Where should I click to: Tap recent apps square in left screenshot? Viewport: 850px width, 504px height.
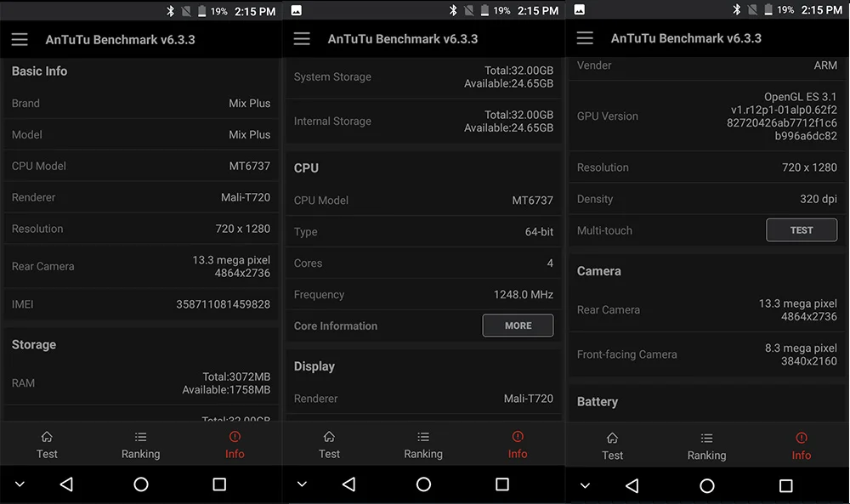click(219, 484)
